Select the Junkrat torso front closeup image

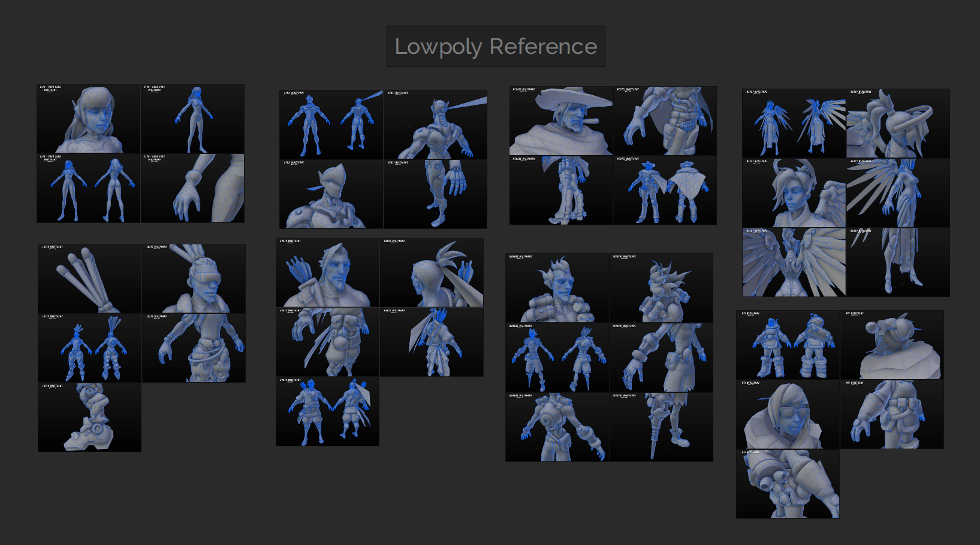coord(557,427)
